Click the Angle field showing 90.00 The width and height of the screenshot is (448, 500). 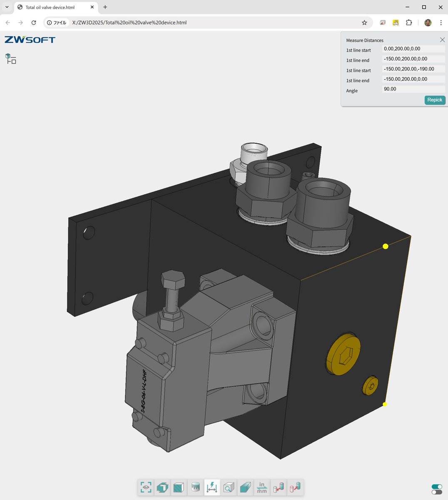(x=413, y=89)
